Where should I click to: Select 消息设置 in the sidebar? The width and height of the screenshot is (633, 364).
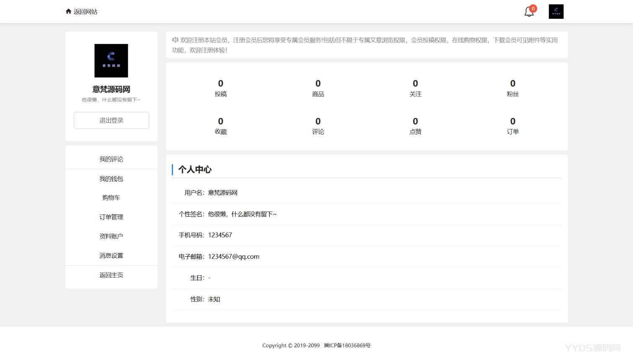(x=111, y=256)
